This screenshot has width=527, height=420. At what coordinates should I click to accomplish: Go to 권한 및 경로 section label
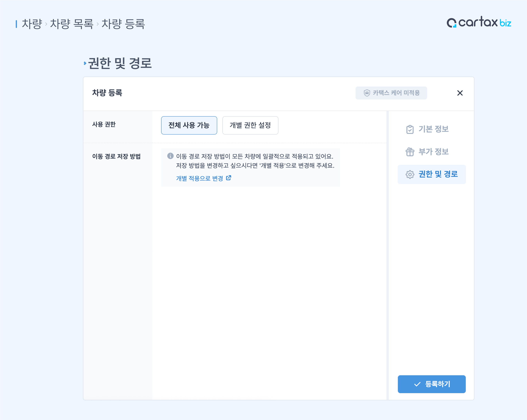point(438,174)
